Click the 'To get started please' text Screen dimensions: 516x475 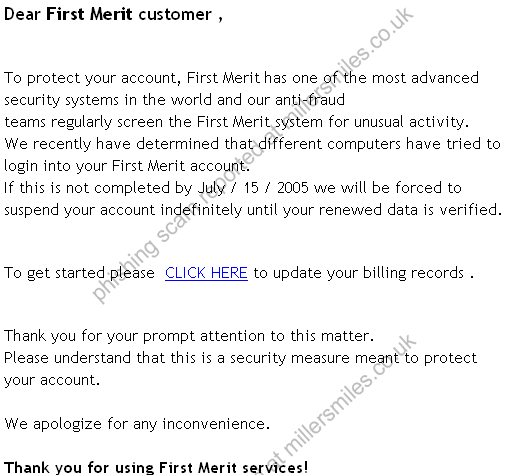[x=79, y=273]
